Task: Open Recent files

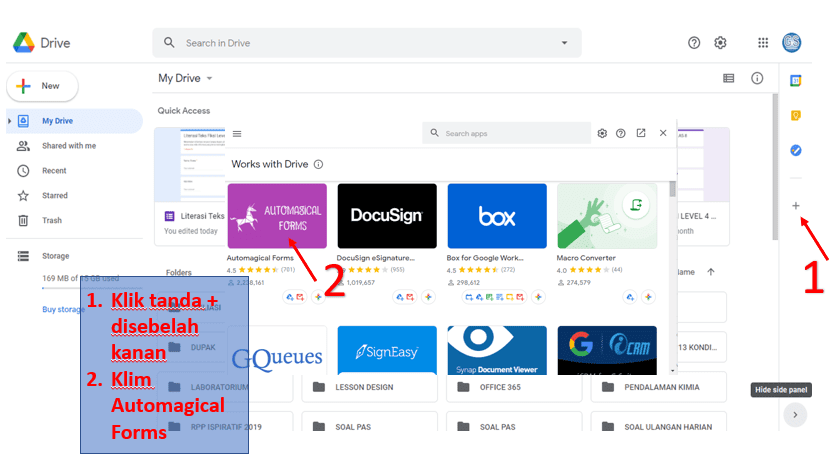Action: 54,171
